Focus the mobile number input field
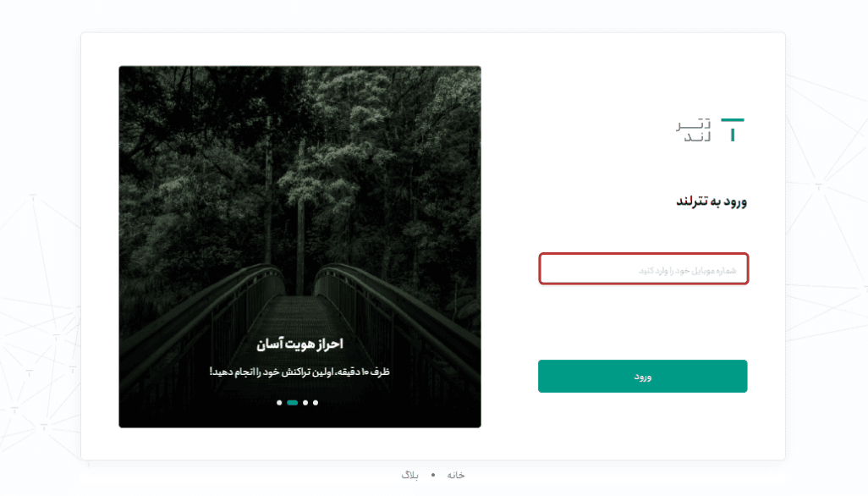This screenshot has height=496, width=868. point(643,269)
